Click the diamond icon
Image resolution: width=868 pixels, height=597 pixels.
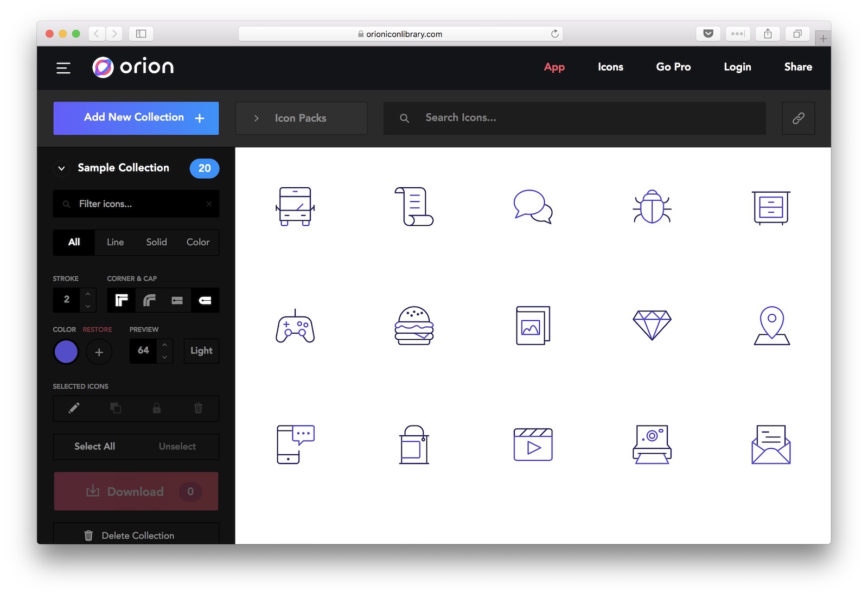point(652,325)
